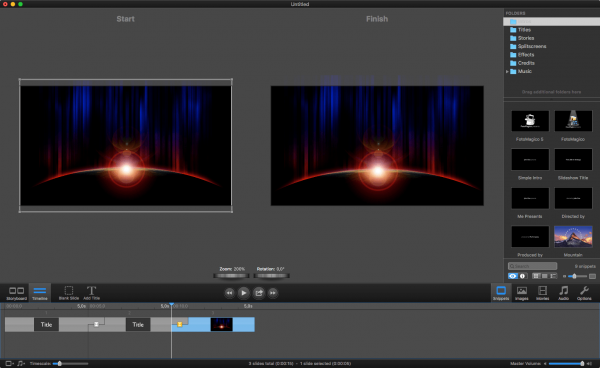The height and width of the screenshot is (368, 600).
Task: Select the FotoMagico 5 snippet thumbnail
Action: pyautogui.click(x=530, y=121)
